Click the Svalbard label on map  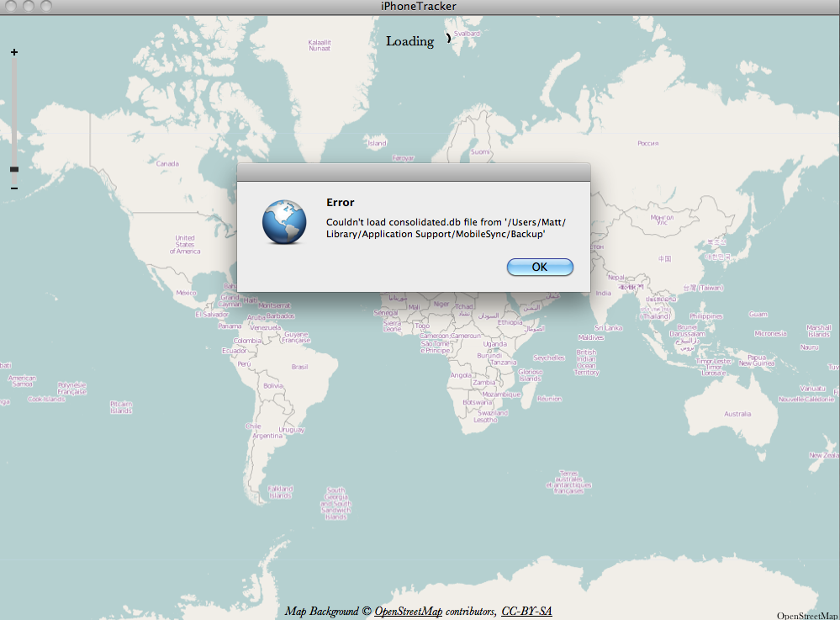click(468, 33)
